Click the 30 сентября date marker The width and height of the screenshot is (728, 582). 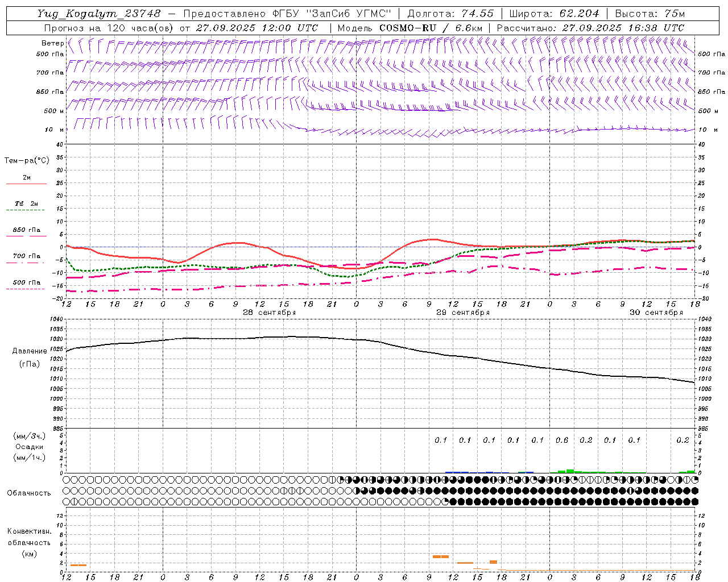656,313
